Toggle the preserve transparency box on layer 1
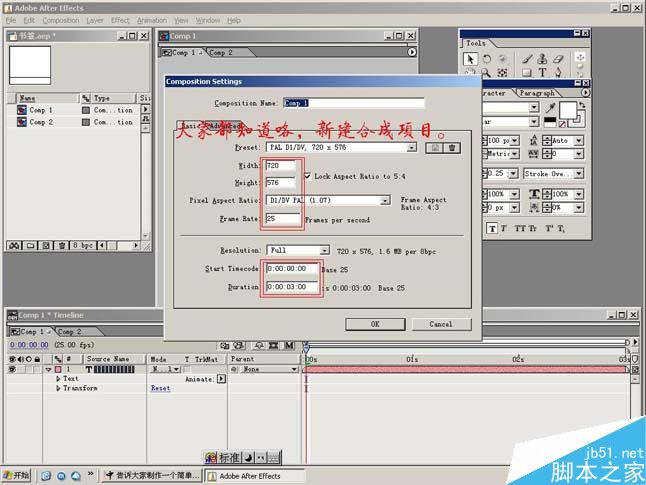This screenshot has height=485, width=646. pos(187,369)
